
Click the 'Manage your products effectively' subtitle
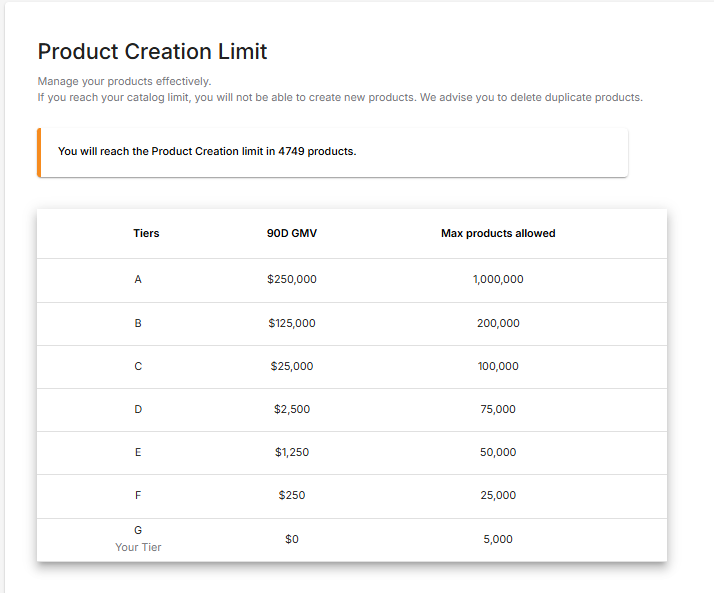tap(124, 81)
